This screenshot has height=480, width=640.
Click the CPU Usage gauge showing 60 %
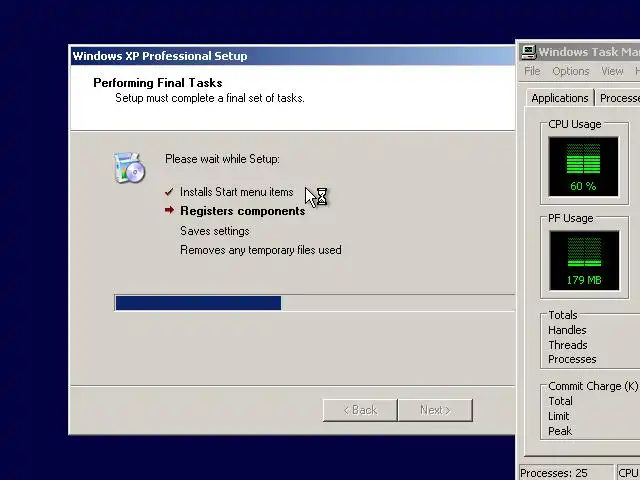pos(583,167)
